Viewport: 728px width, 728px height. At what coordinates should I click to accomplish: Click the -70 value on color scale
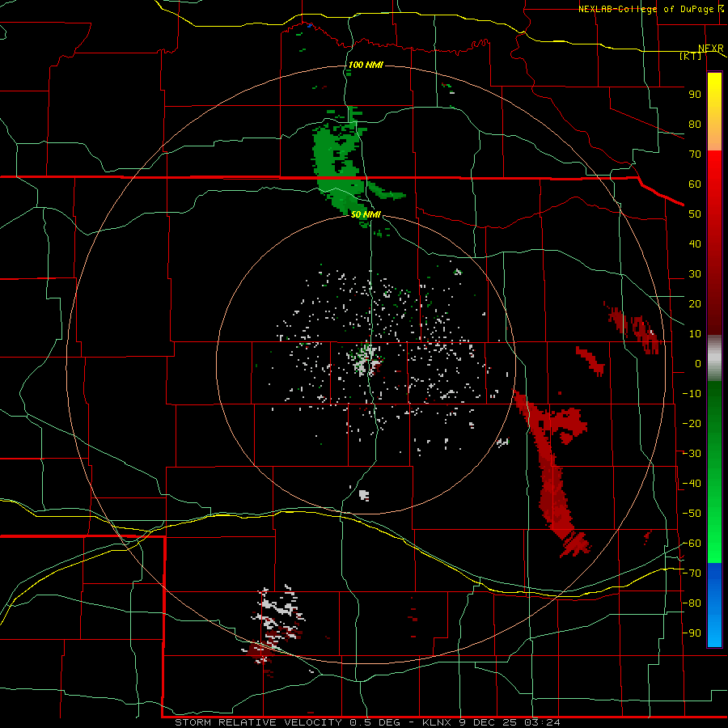(692, 574)
